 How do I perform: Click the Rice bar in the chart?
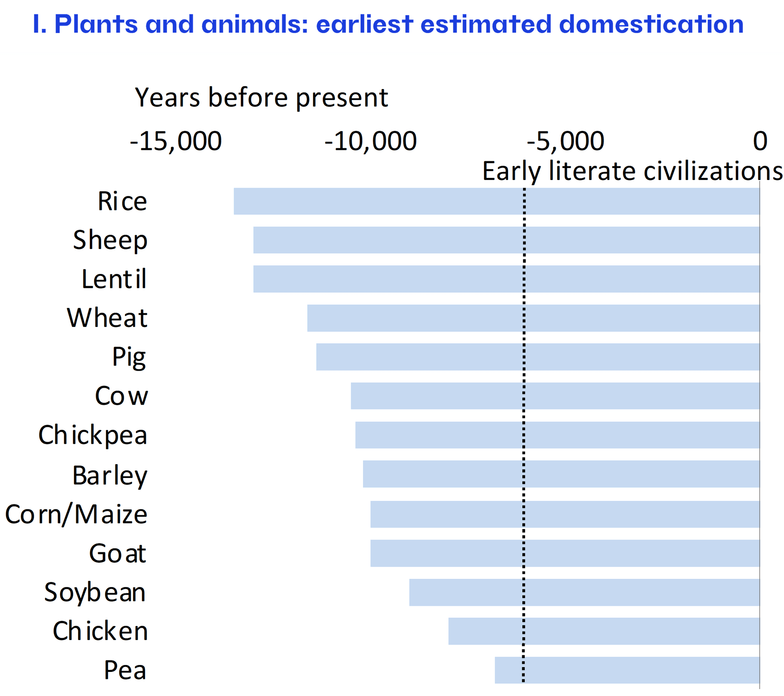coord(496,201)
